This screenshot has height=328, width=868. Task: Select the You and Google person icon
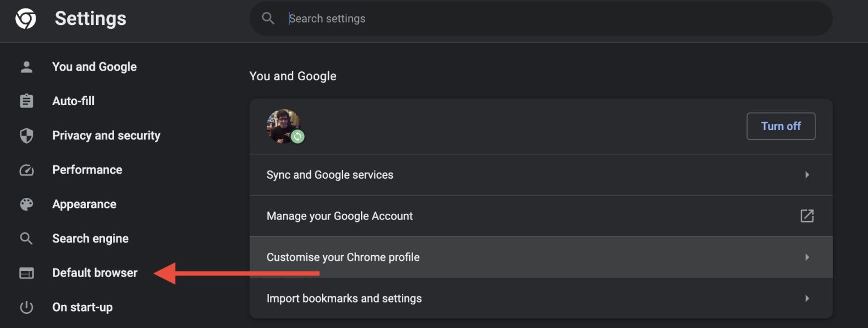pyautogui.click(x=26, y=66)
